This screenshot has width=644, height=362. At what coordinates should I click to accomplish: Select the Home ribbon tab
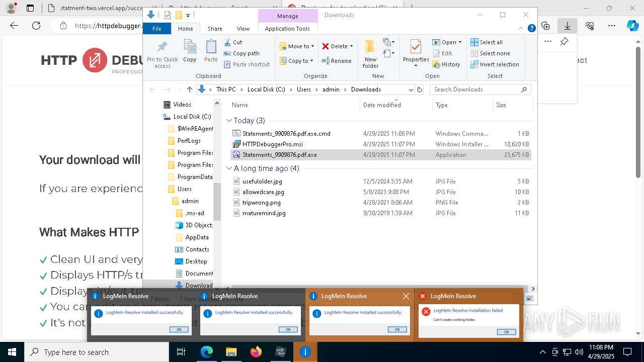pos(185,29)
